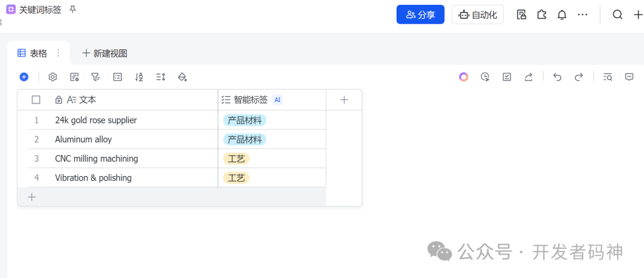Viewport: 644px width, 278px height.
Task: Click the undo arrow
Action: [557, 77]
